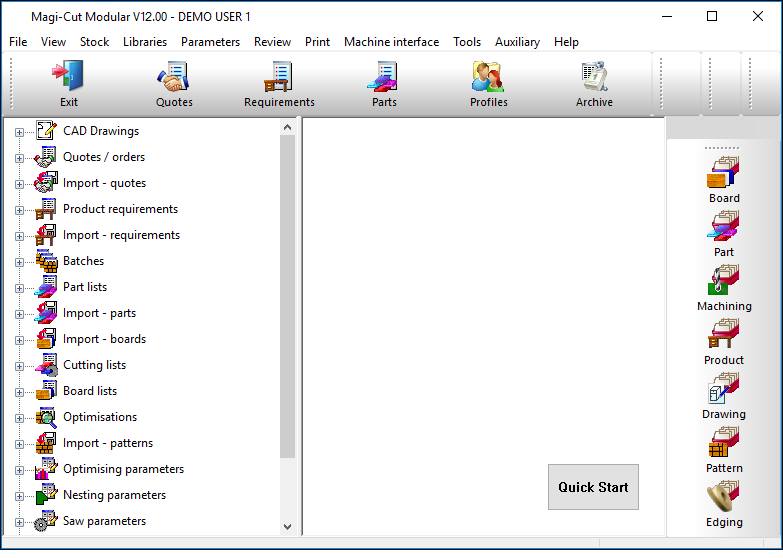Viewport: 783px width, 558px height.
Task: Select the Import - boards tree icon
Action: (x=46, y=339)
